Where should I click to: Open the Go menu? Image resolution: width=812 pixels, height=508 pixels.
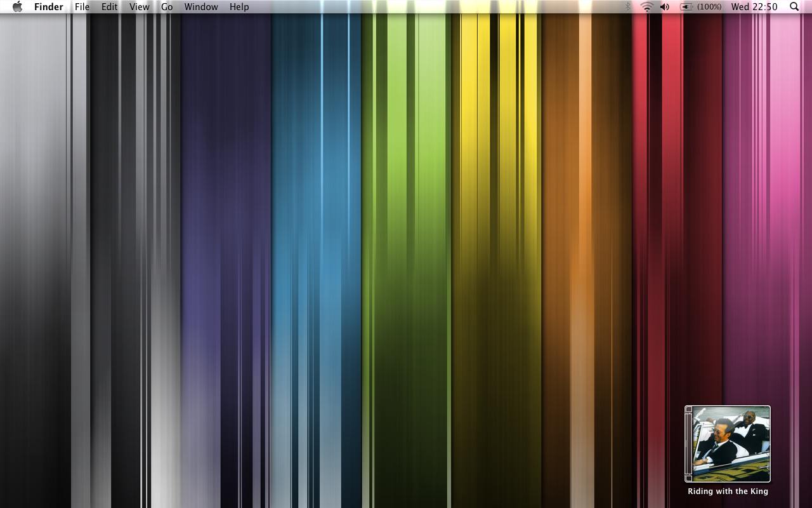tap(167, 7)
